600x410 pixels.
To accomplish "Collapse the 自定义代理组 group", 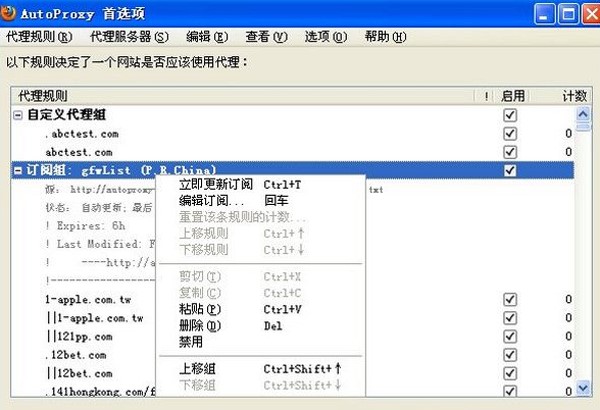I will click(x=18, y=115).
